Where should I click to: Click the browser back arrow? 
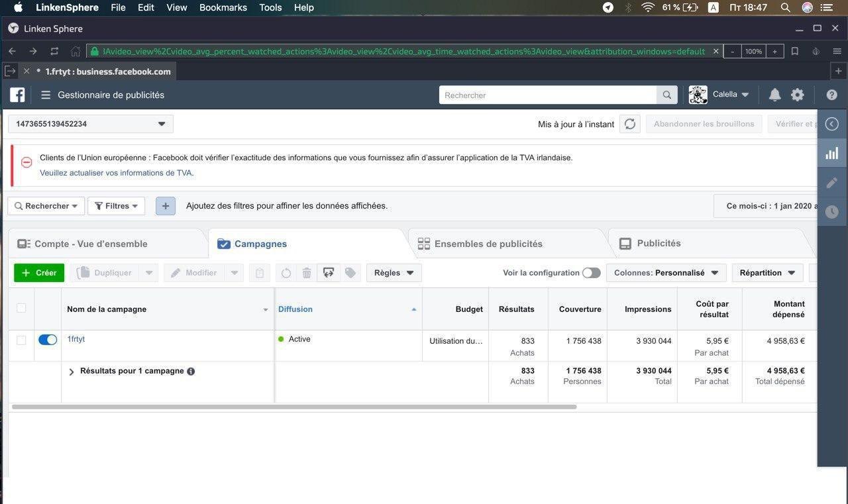[x=12, y=51]
